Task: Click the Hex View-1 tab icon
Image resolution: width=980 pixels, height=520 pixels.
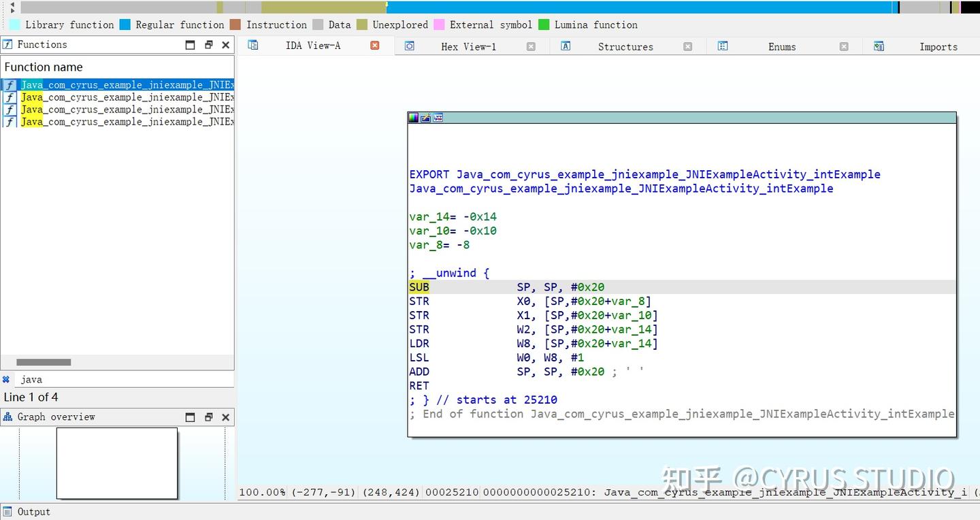Action: [x=409, y=46]
